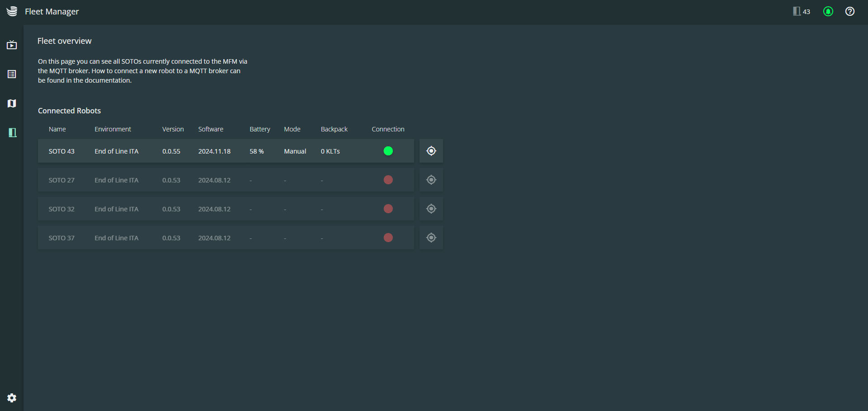The height and width of the screenshot is (411, 868).
Task: Locate SOTO 32 with target icon
Action: click(431, 209)
